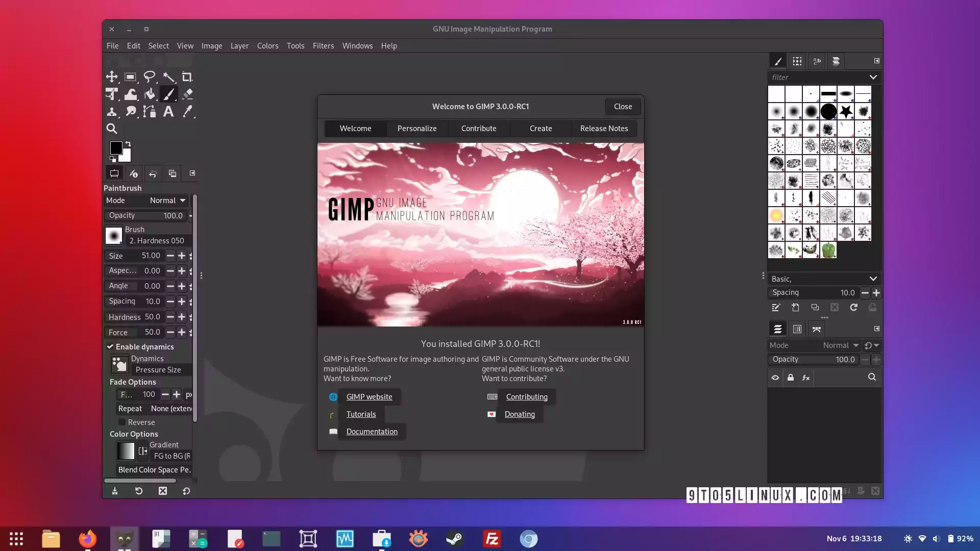The width and height of the screenshot is (980, 551).
Task: Activate the Zoom tool
Action: [112, 129]
